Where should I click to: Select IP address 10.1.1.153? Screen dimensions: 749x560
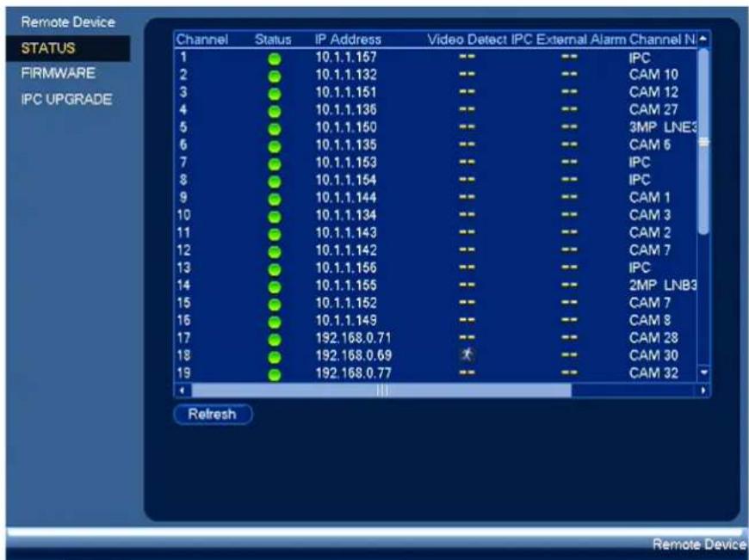(x=346, y=163)
